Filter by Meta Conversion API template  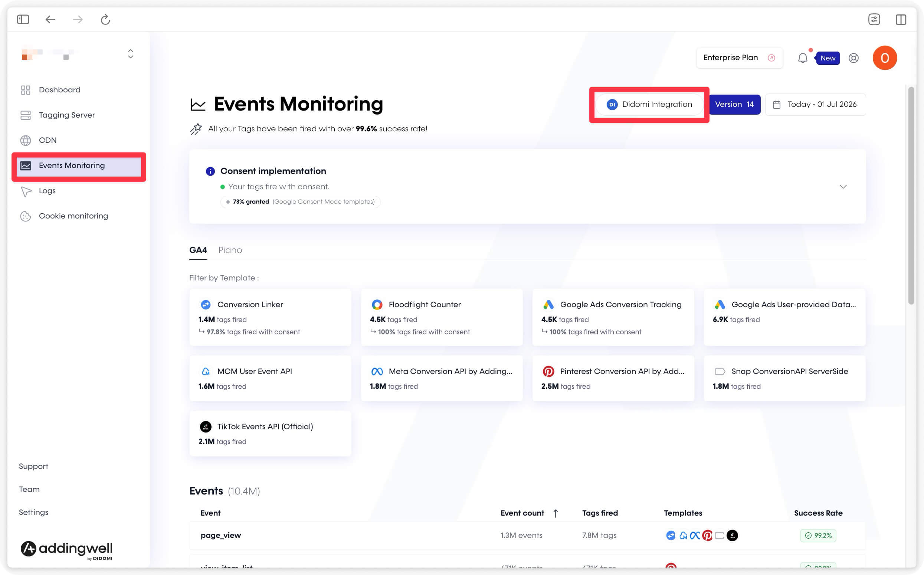coord(441,378)
